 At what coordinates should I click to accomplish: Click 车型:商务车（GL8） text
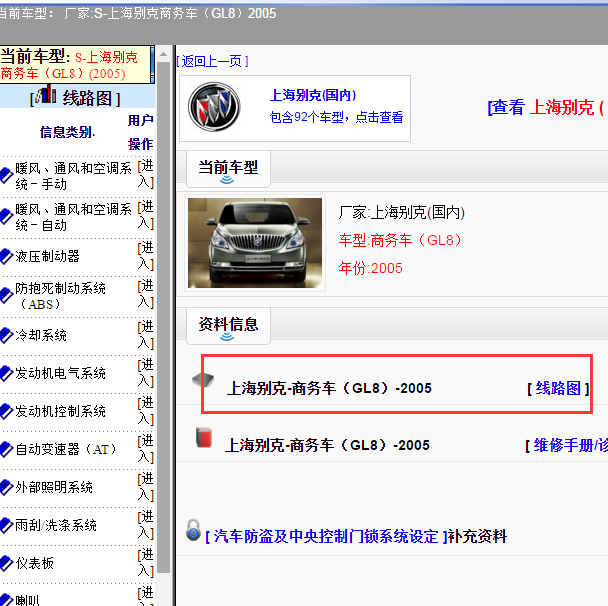tap(400, 240)
